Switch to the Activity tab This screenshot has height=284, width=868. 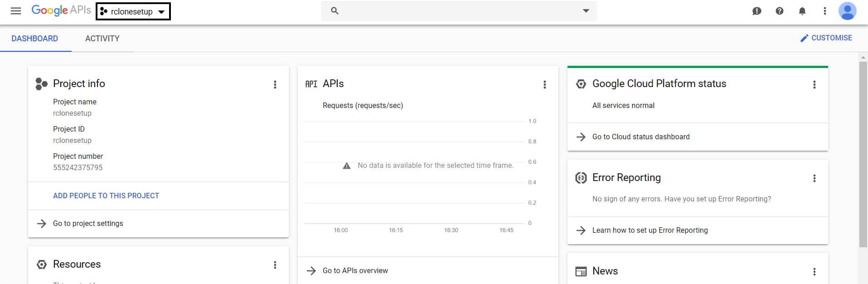point(102,39)
